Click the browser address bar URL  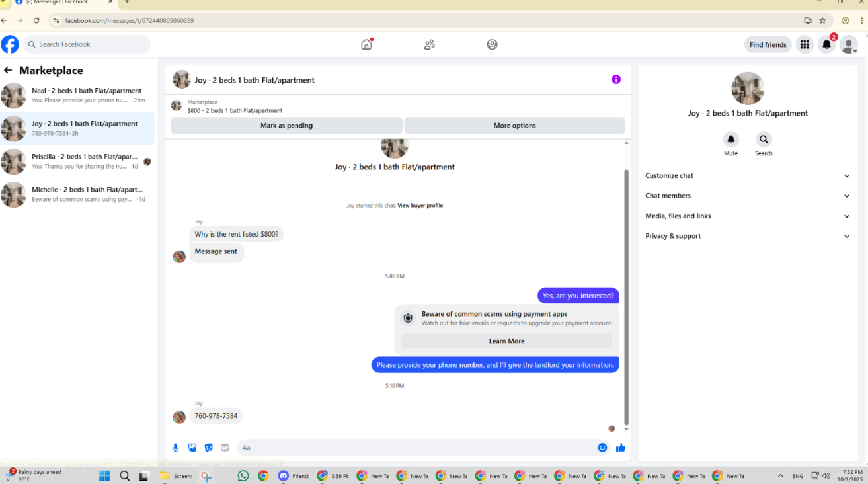click(x=130, y=20)
